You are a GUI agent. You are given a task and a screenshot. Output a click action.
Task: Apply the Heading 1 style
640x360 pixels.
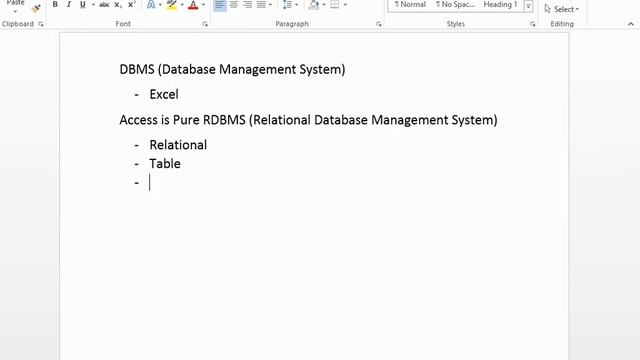[500, 4]
